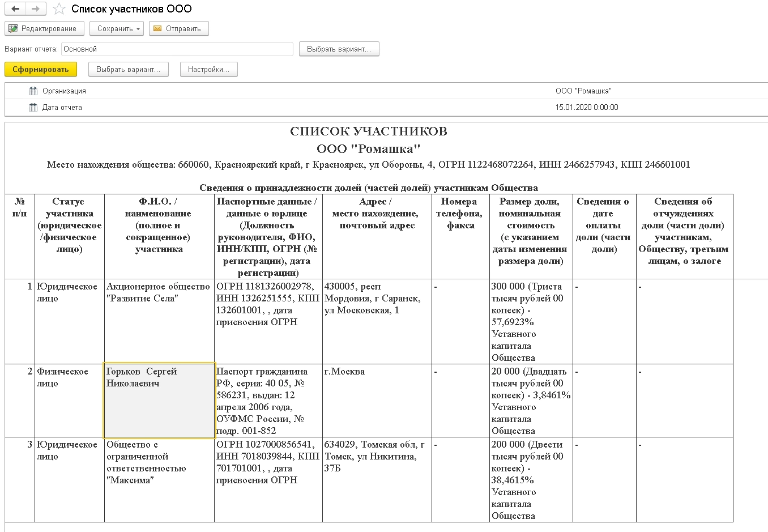Select the Томск address cell
Screen dimensions: 768x532
click(x=377, y=479)
